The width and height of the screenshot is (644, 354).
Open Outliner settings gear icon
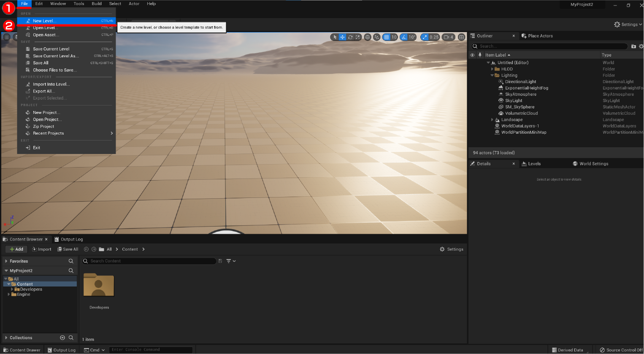[641, 46]
